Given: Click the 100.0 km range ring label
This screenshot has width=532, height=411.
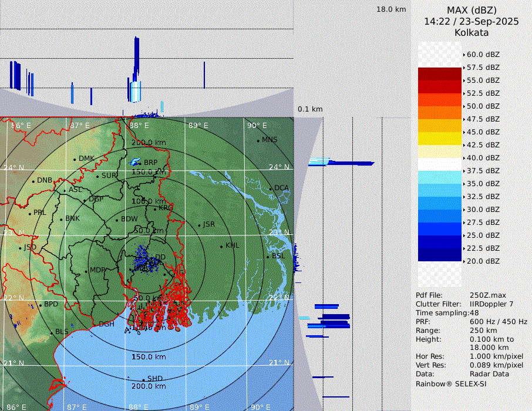Looking at the screenshot, I should pos(149,201).
